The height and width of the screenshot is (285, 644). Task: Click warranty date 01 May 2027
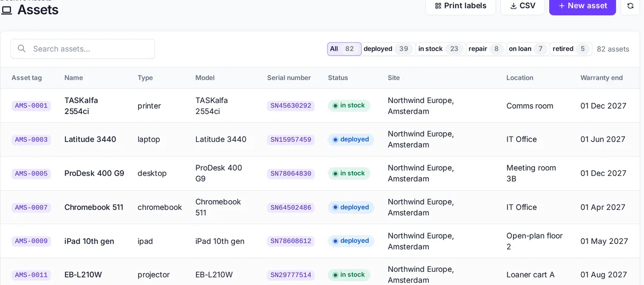point(604,241)
